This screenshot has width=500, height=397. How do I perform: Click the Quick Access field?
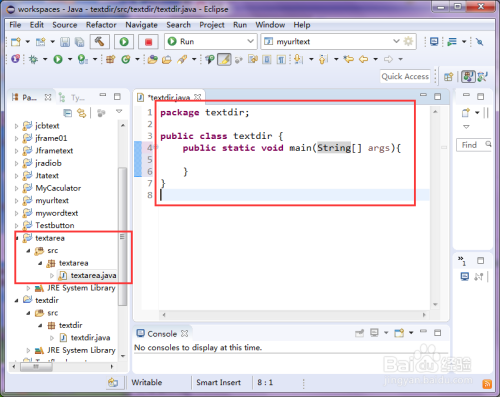click(x=405, y=77)
